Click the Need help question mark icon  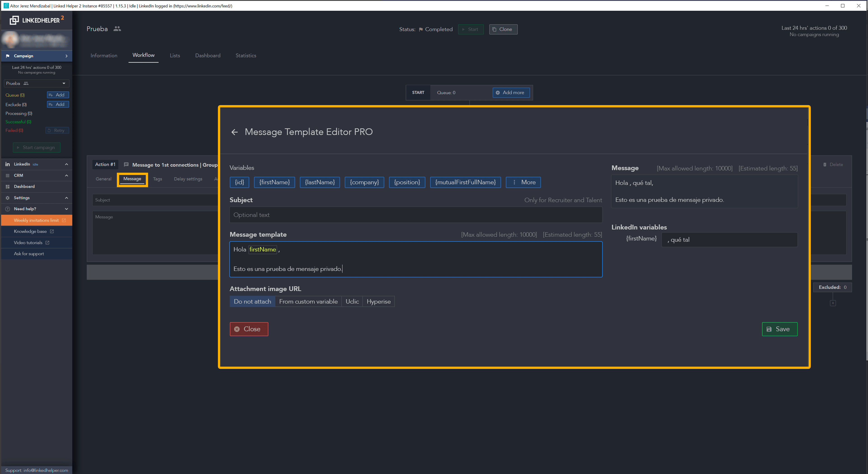coord(7,209)
